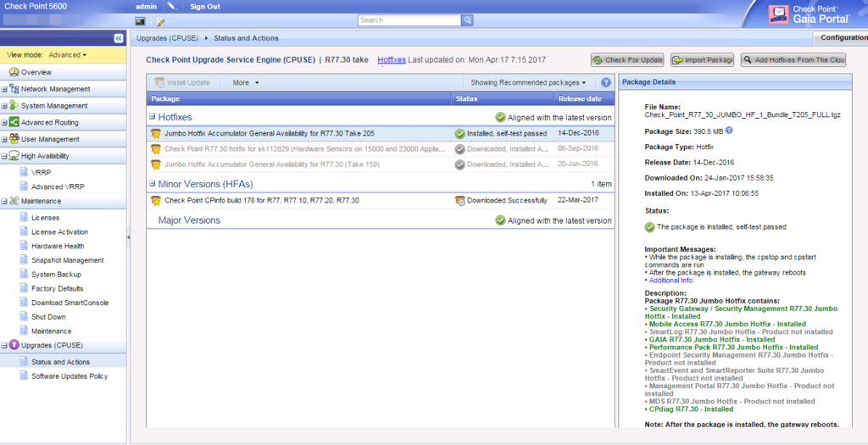Select Status and Actions in sidebar
This screenshot has width=868, height=445.
[60, 362]
